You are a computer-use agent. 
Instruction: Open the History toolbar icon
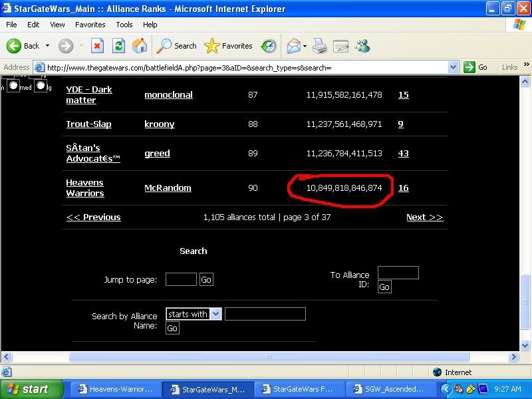269,46
